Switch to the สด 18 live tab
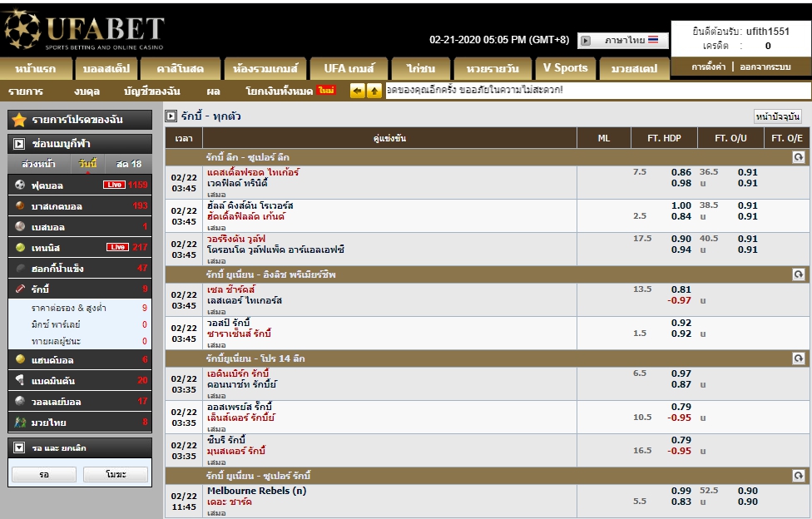This screenshot has width=812, height=519. [x=128, y=164]
